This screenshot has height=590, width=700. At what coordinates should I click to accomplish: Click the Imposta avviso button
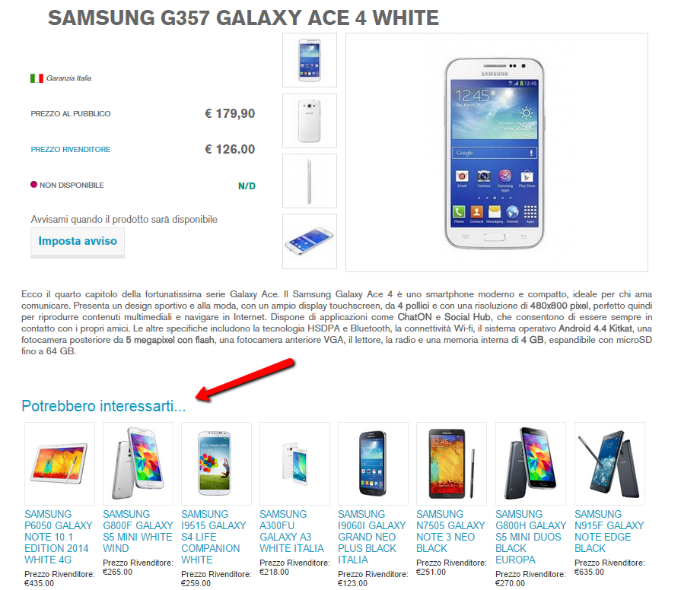coord(78,242)
